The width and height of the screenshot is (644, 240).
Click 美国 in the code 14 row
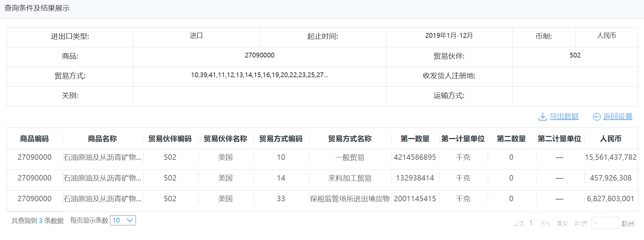[x=225, y=178]
